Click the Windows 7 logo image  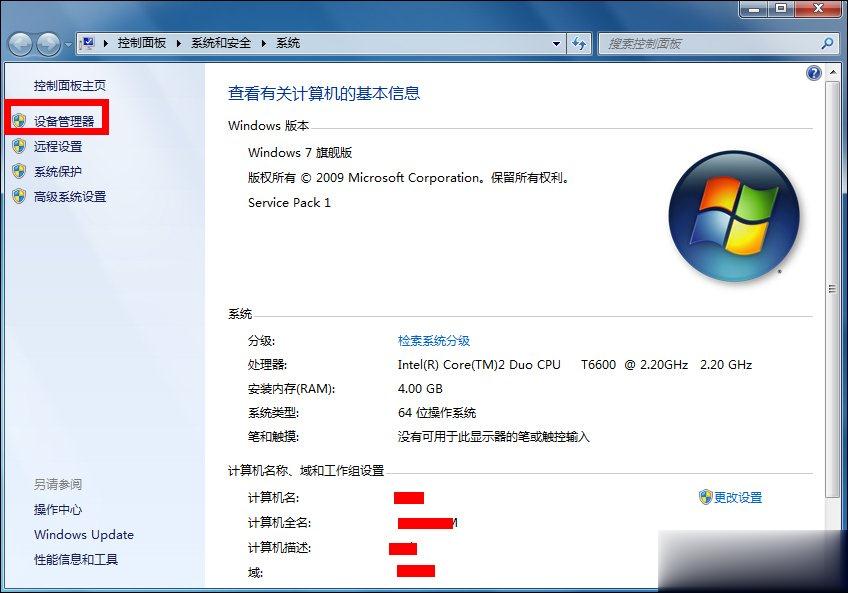[734, 216]
